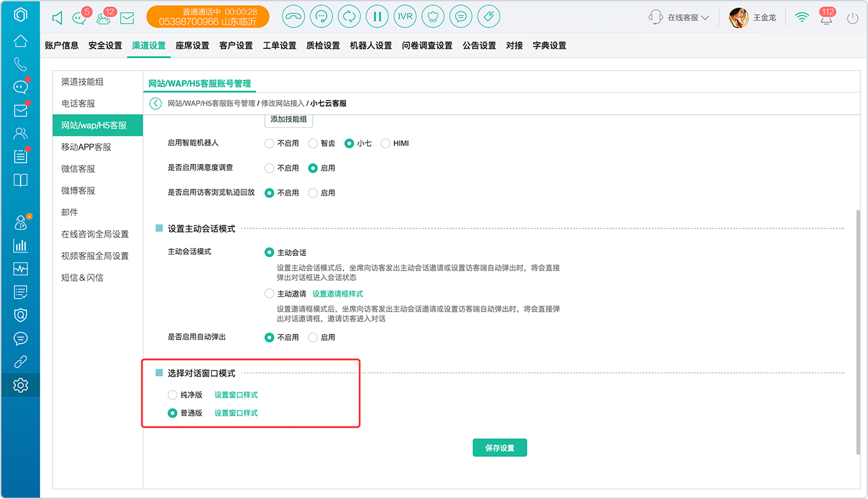Open the pulse monitor icon in sidebar
The width and height of the screenshot is (868, 499).
(x=20, y=269)
